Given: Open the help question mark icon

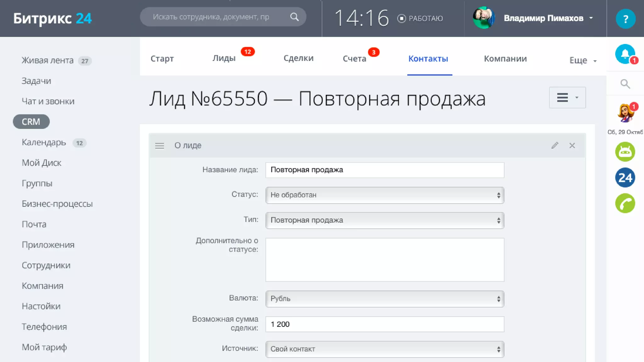Looking at the screenshot, I should point(625,19).
